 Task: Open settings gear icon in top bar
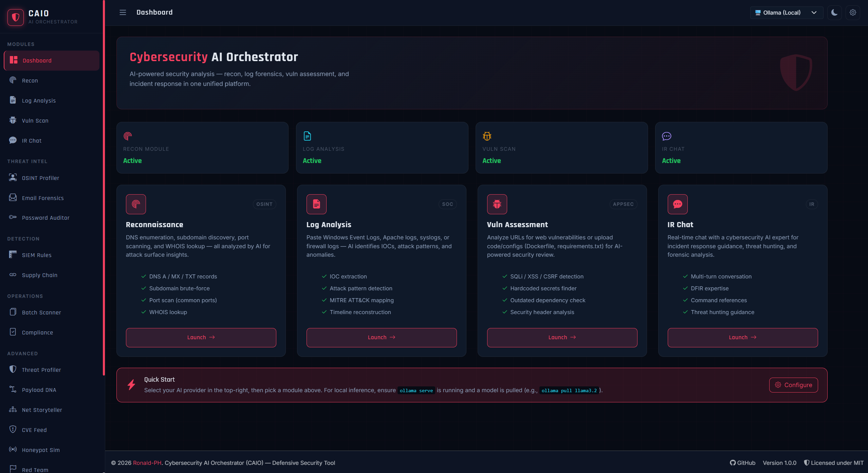coord(853,13)
